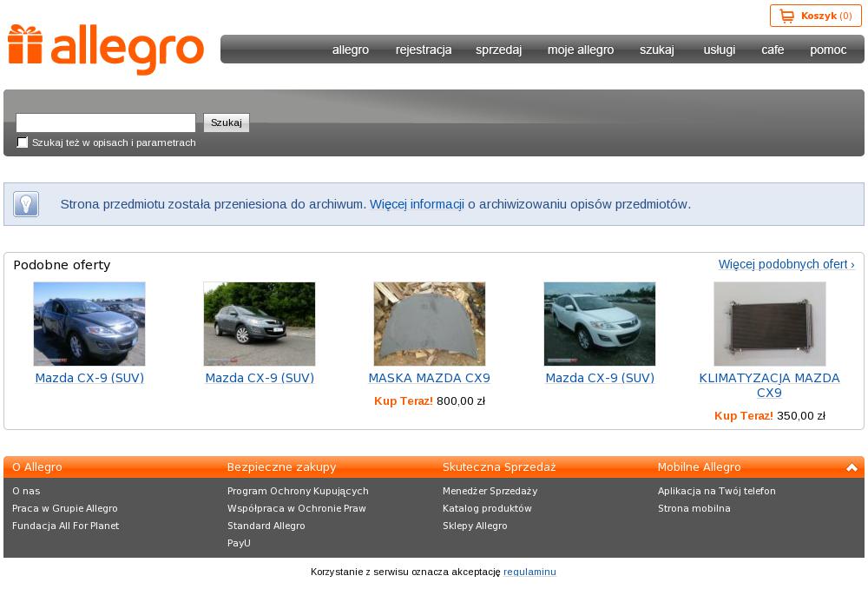The height and width of the screenshot is (589, 868).
Task: Open Program Ochrony Kupujących link
Action: coord(298,491)
